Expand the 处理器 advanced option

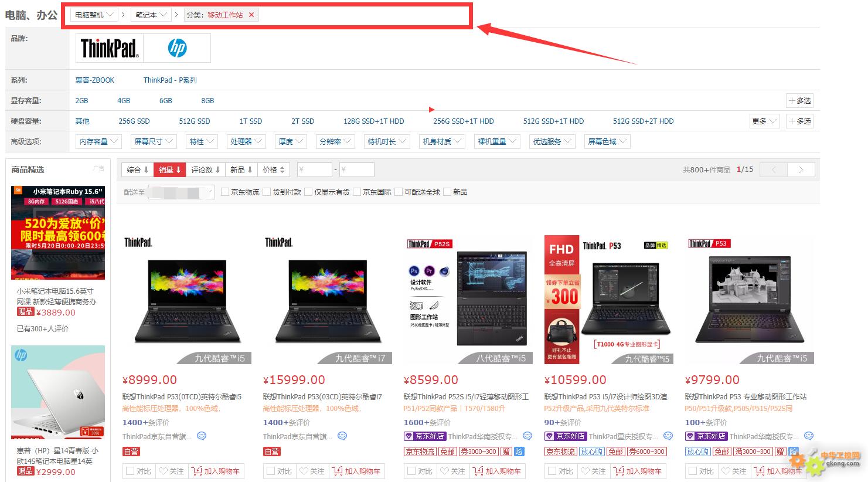pos(246,142)
